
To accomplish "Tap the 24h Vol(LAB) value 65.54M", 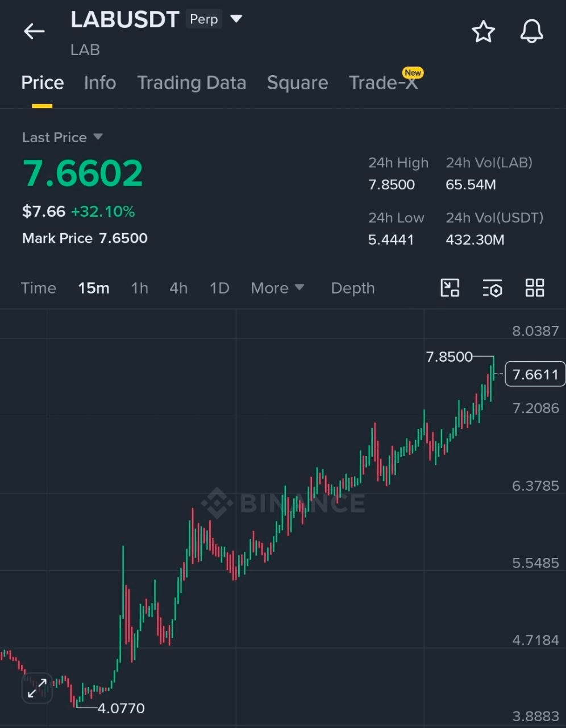I will click(471, 185).
